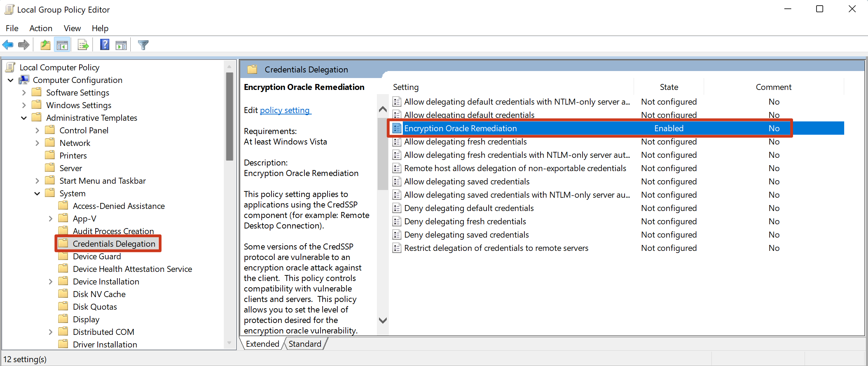Image resolution: width=868 pixels, height=366 pixels.
Task: Click the Disk Quotas folder icon
Action: coord(63,306)
